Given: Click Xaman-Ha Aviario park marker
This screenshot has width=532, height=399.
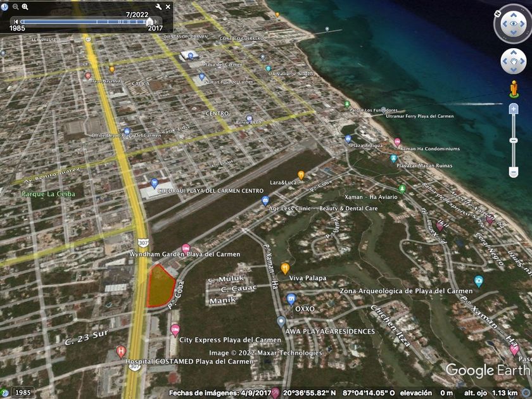Looking at the screenshot, I should coord(402,189).
